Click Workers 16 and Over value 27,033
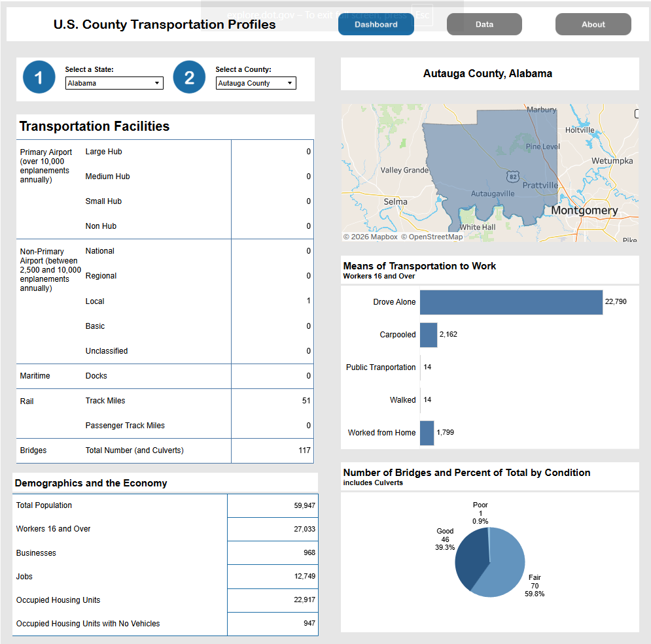 point(305,529)
